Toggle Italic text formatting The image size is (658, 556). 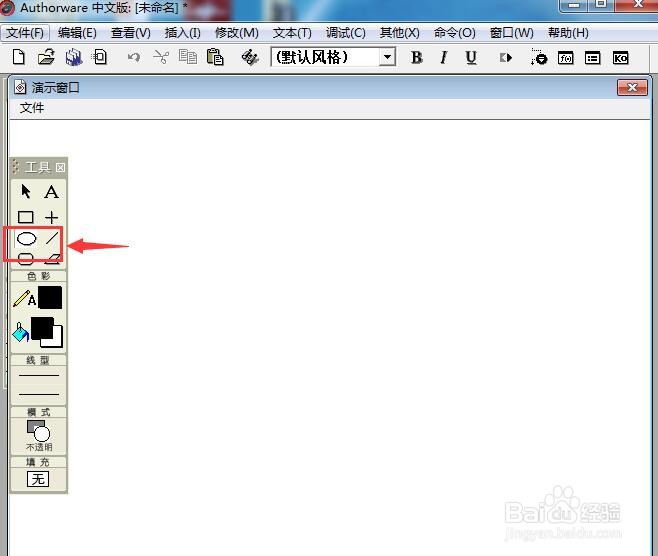pyautogui.click(x=444, y=57)
